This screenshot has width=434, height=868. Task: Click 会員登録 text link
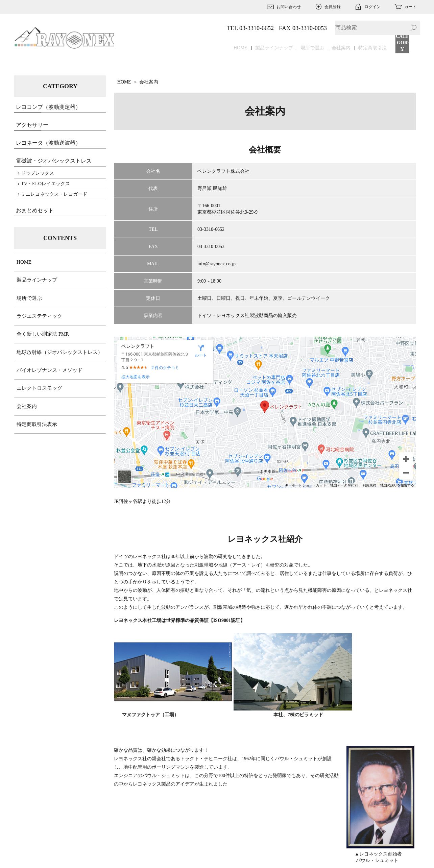click(333, 7)
